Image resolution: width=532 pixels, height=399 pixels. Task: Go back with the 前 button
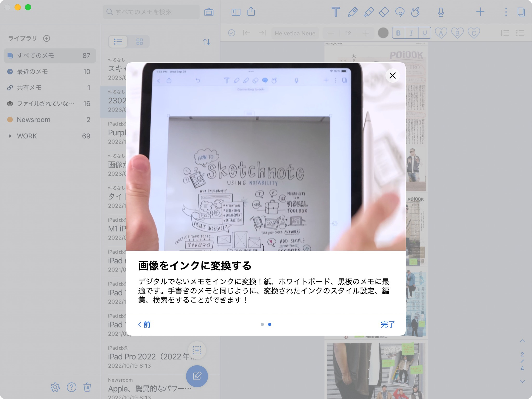(x=144, y=324)
